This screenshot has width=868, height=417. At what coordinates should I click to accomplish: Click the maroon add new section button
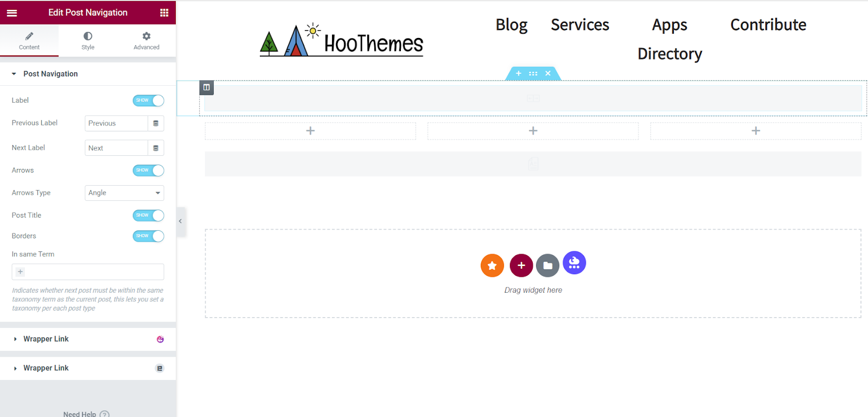point(521,266)
